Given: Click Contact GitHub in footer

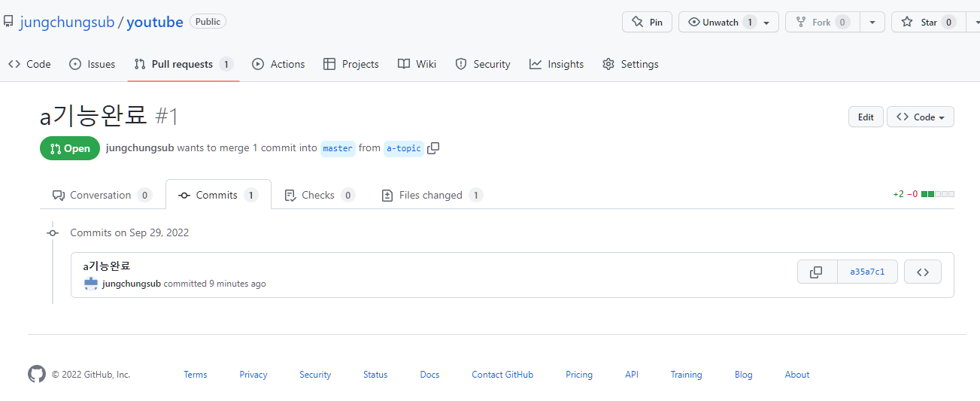Looking at the screenshot, I should click(502, 374).
